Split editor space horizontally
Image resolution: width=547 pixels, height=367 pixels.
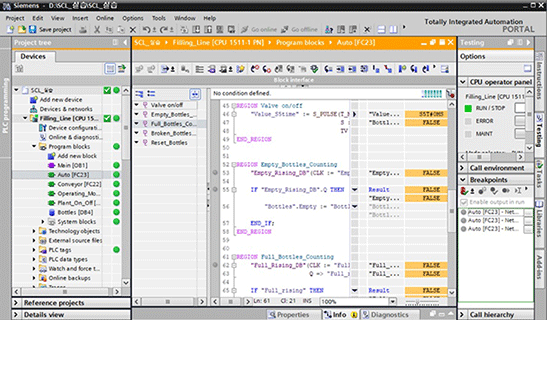[x=382, y=30]
